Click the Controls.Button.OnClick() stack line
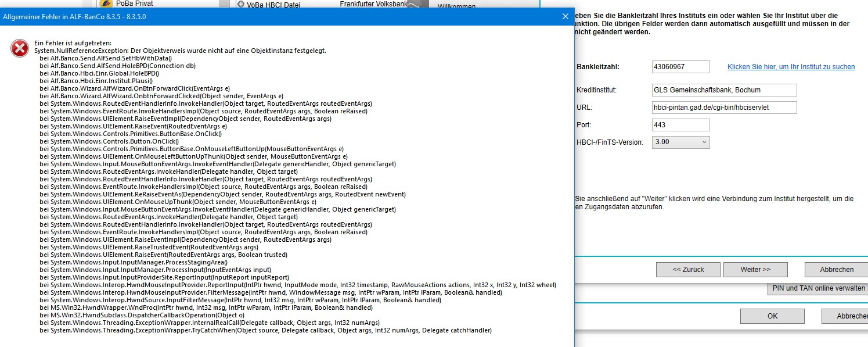 pyautogui.click(x=109, y=142)
